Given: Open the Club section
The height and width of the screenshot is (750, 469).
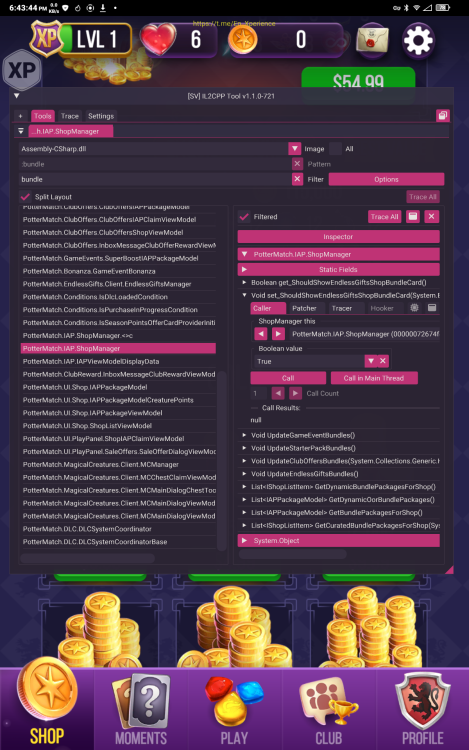Looking at the screenshot, I should [328, 709].
